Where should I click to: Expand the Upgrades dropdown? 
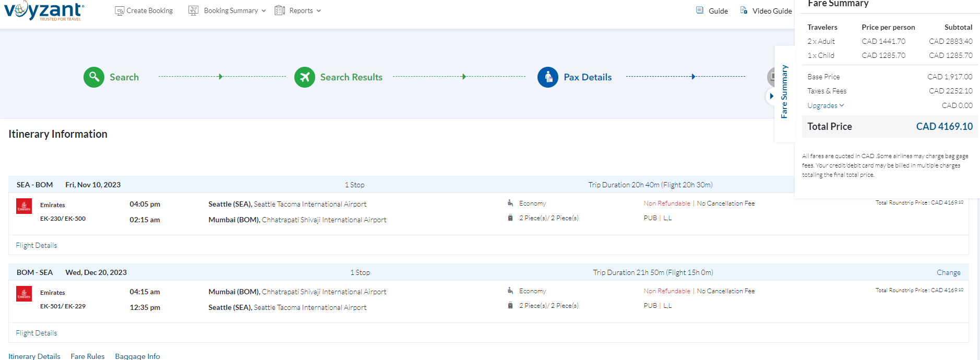[x=825, y=105]
